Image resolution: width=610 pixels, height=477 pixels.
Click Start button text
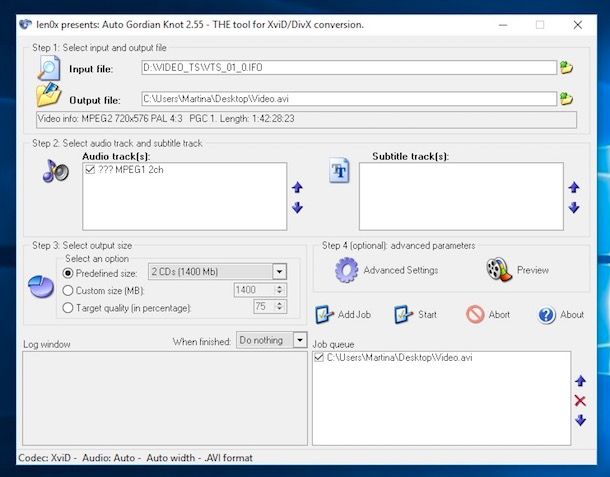tap(427, 314)
